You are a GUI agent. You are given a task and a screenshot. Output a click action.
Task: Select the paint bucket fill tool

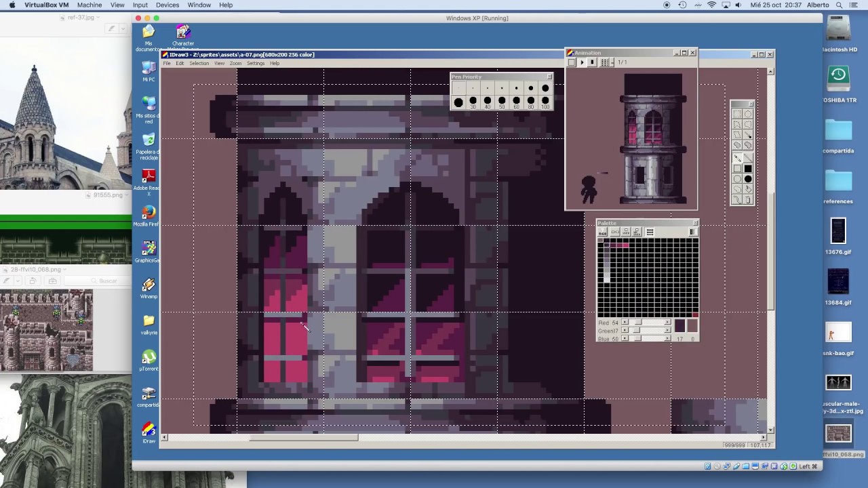pos(748,188)
